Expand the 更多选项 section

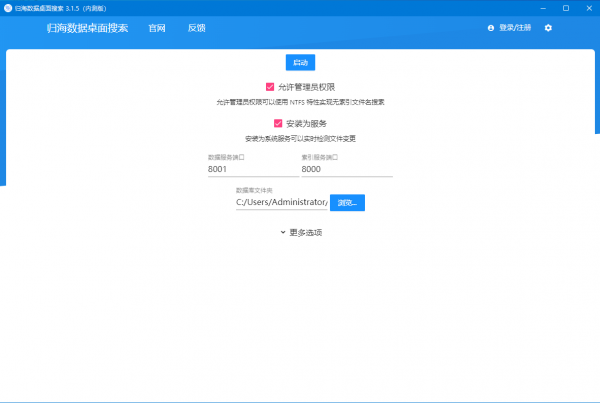pyautogui.click(x=301, y=232)
